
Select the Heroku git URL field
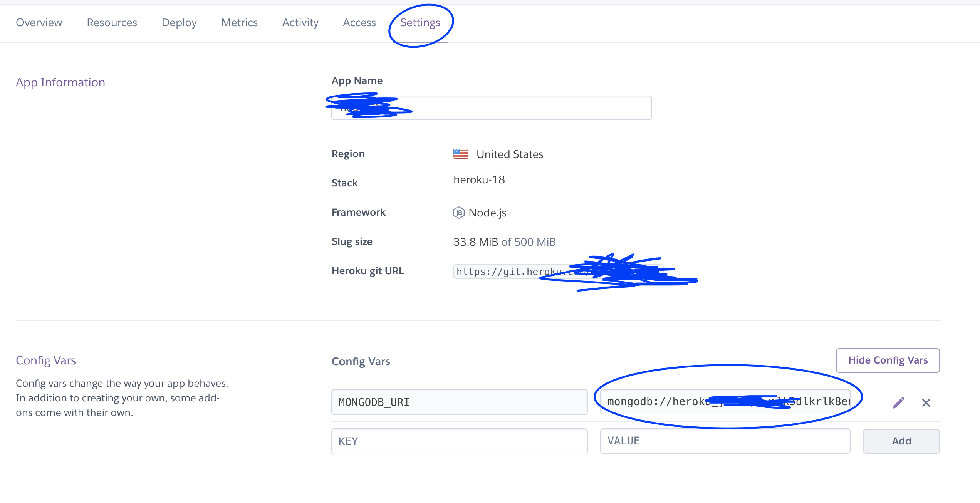[x=559, y=272]
